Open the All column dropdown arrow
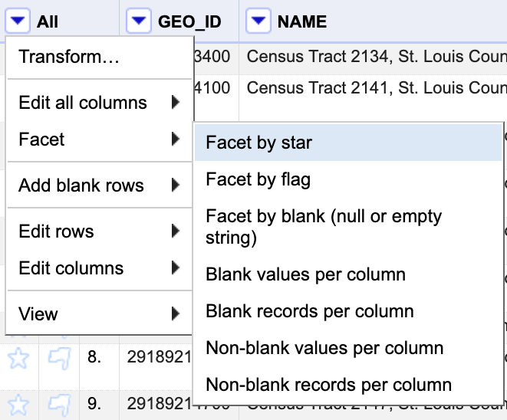 pos(21,21)
